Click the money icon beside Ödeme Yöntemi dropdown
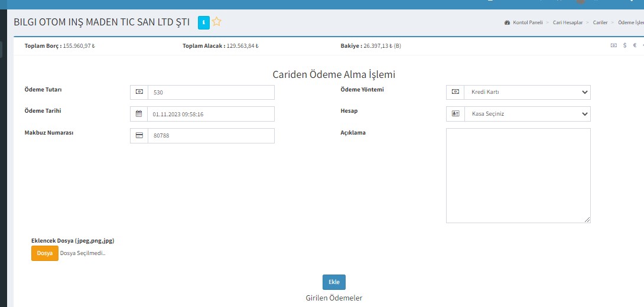 click(x=455, y=92)
